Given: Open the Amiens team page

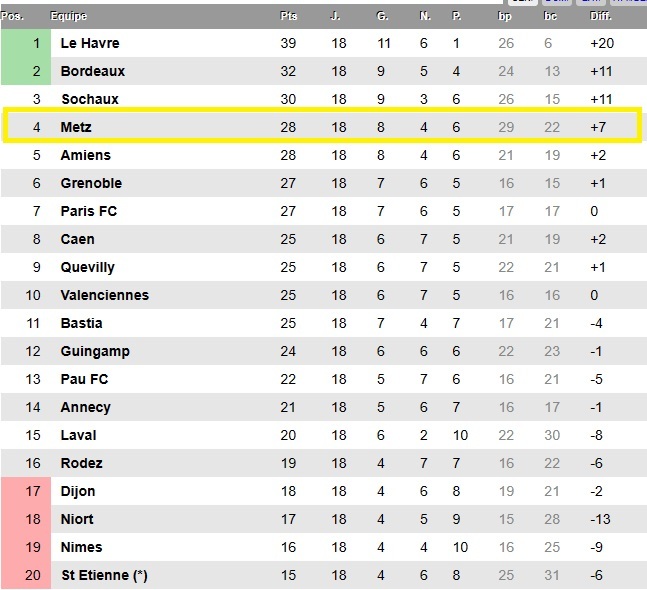Looking at the screenshot, I should (x=86, y=155).
